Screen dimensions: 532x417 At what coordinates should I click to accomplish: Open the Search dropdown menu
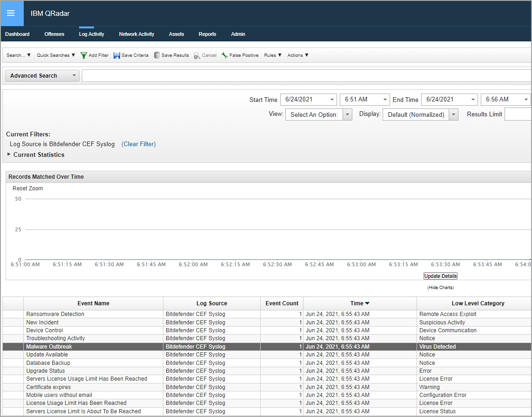coord(19,55)
